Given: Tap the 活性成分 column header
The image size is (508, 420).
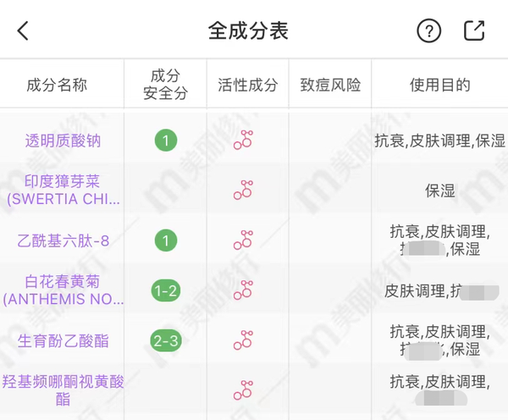Looking at the screenshot, I should coord(247,85).
